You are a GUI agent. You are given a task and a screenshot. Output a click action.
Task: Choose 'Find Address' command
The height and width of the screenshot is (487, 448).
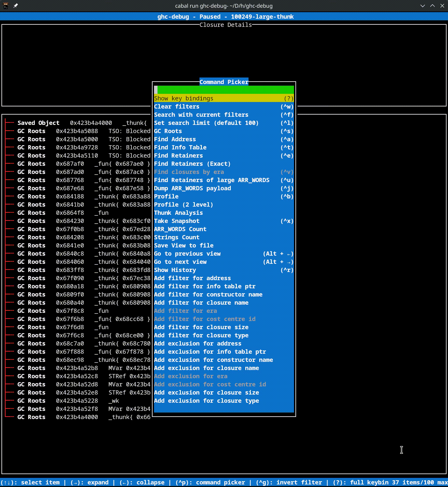[x=224, y=139]
